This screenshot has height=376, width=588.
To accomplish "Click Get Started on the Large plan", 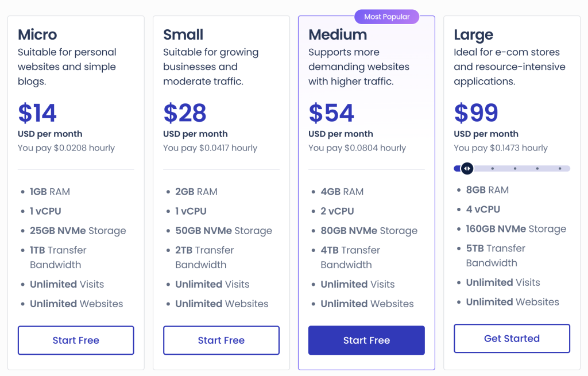I will click(512, 338).
